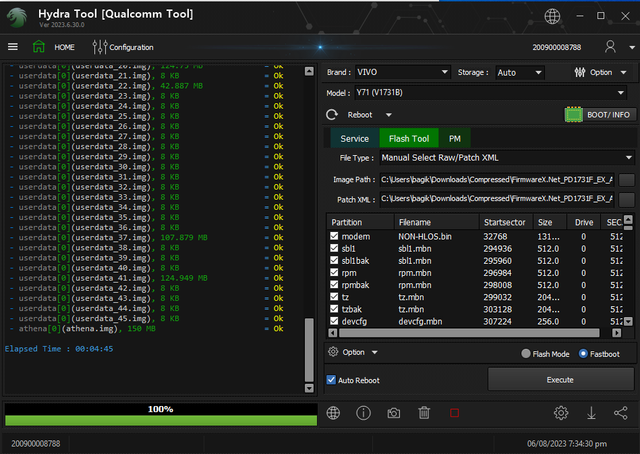Image resolution: width=640 pixels, height=454 pixels.
Task: Click the log panel vertical scrollbar thumb
Action: [x=309, y=349]
